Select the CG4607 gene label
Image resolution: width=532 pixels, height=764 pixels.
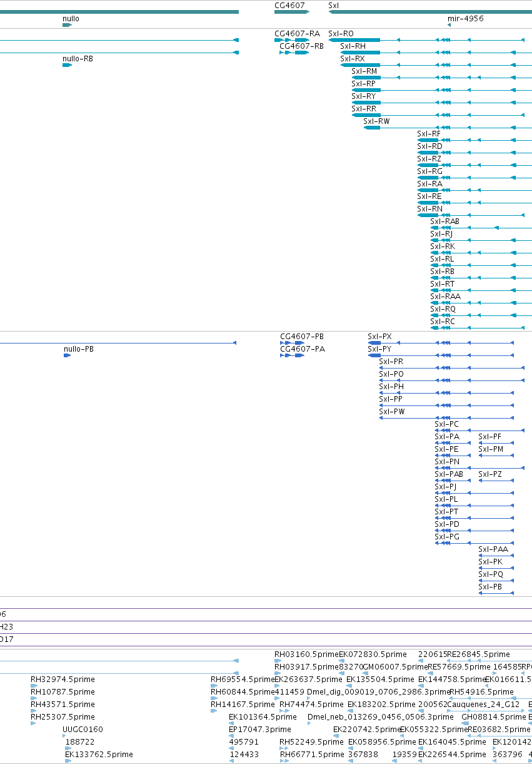pyautogui.click(x=289, y=6)
